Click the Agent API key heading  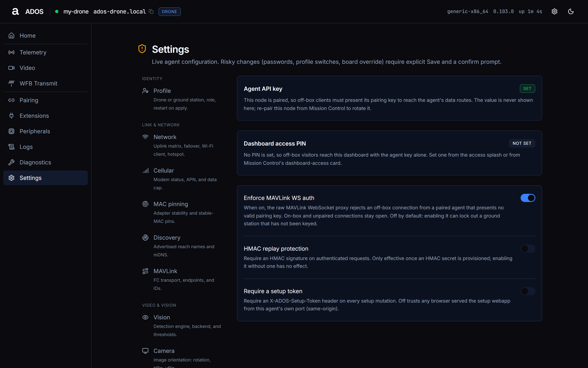[x=263, y=89]
